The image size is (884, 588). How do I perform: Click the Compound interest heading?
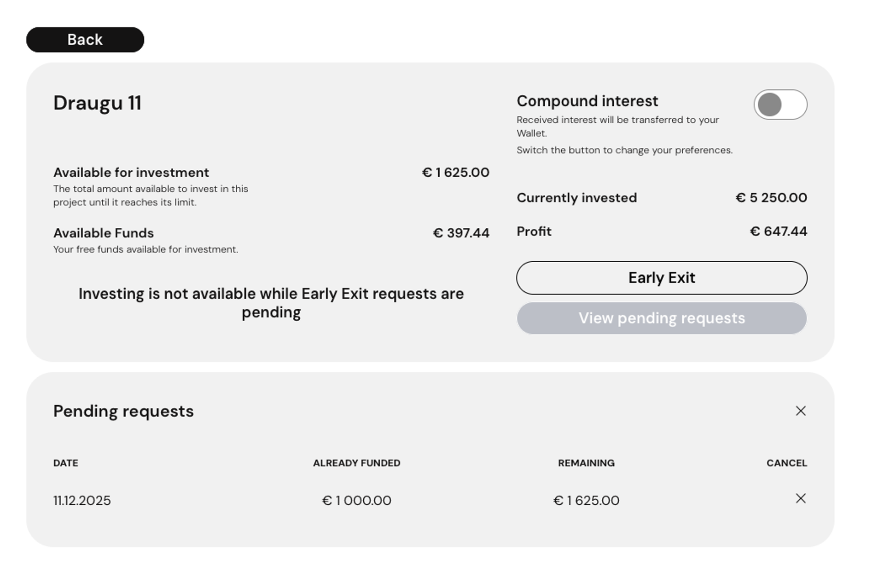587,101
